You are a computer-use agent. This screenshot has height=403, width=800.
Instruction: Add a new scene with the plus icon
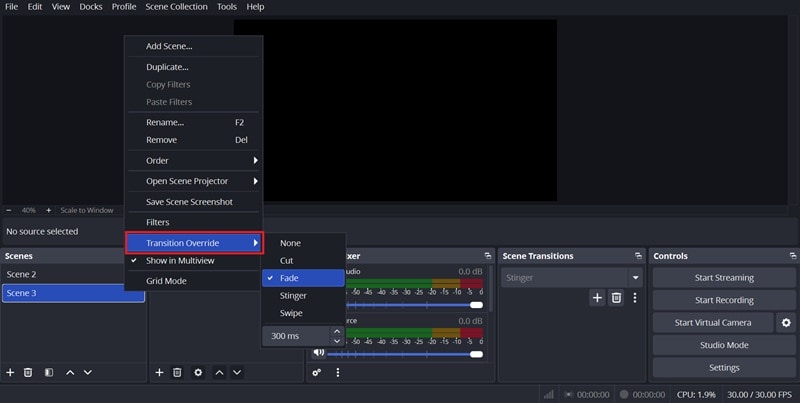(x=10, y=373)
